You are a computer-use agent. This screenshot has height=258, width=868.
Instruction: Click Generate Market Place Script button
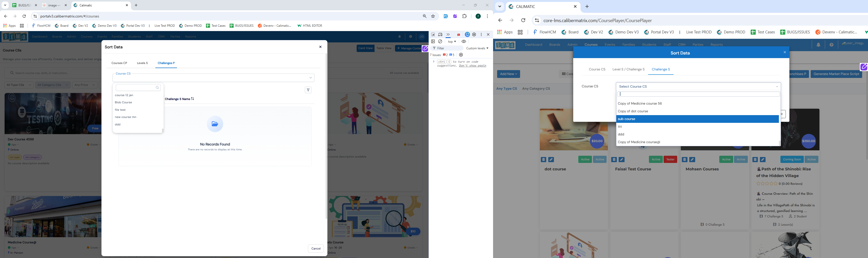pyautogui.click(x=836, y=74)
